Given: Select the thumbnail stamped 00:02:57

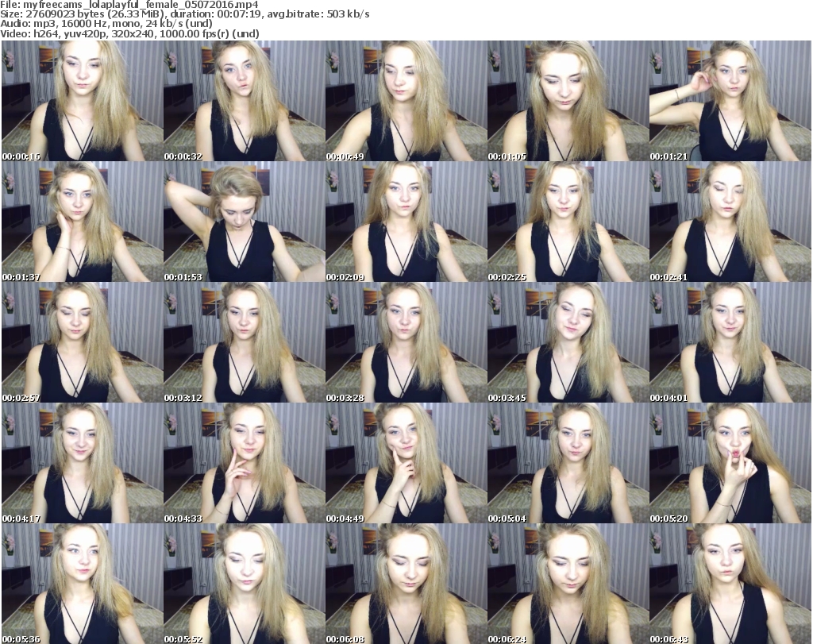Looking at the screenshot, I should click(x=83, y=342).
